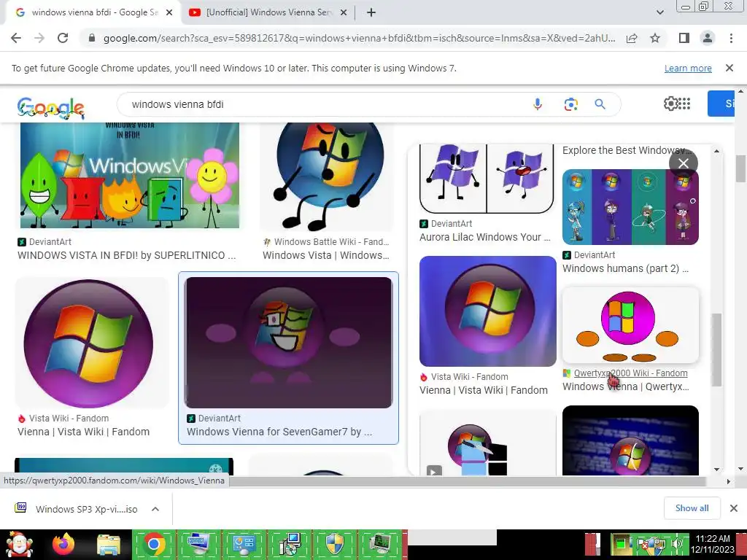The width and height of the screenshot is (747, 560).
Task: Open Aurora Lilac Windows related image
Action: pos(487,179)
